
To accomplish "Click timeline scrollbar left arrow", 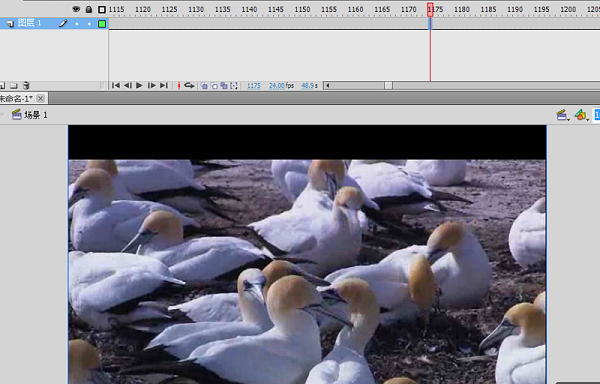I will point(327,86).
